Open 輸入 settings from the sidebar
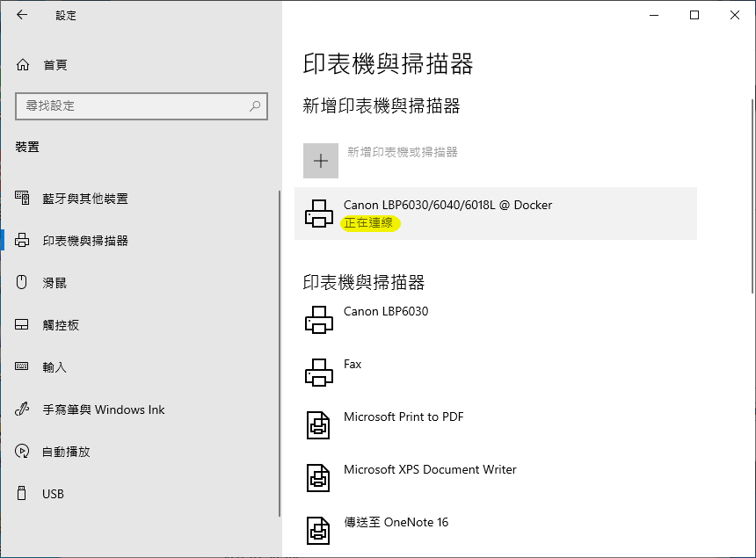 pyautogui.click(x=55, y=367)
